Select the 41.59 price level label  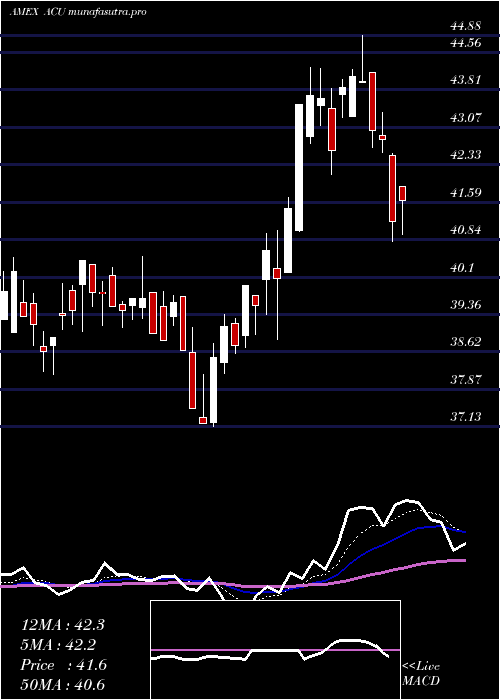point(466,193)
